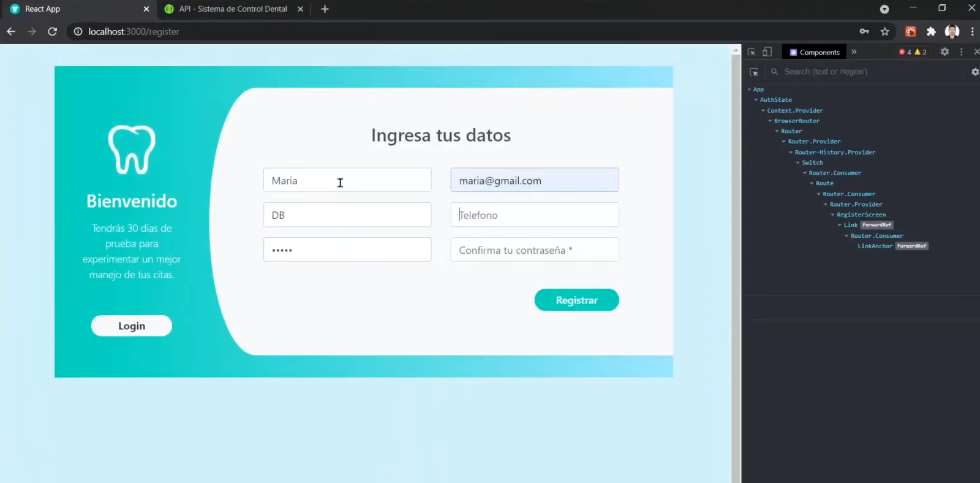Select the Components DevTools tab
Image resolution: width=980 pixels, height=483 pixels.
814,52
